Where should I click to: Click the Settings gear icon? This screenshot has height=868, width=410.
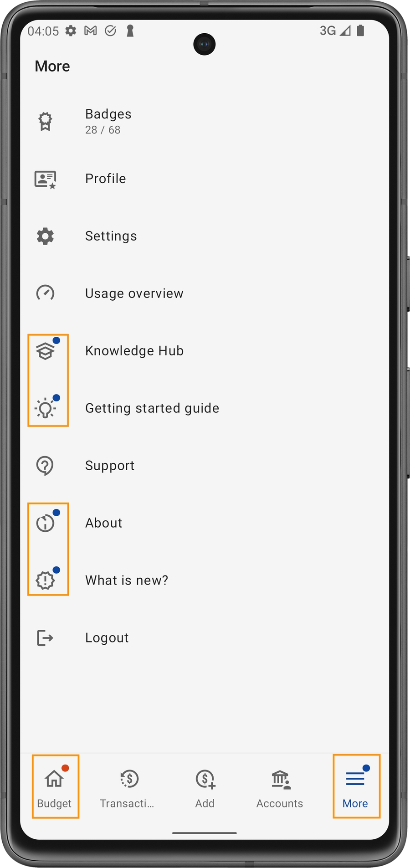point(45,236)
